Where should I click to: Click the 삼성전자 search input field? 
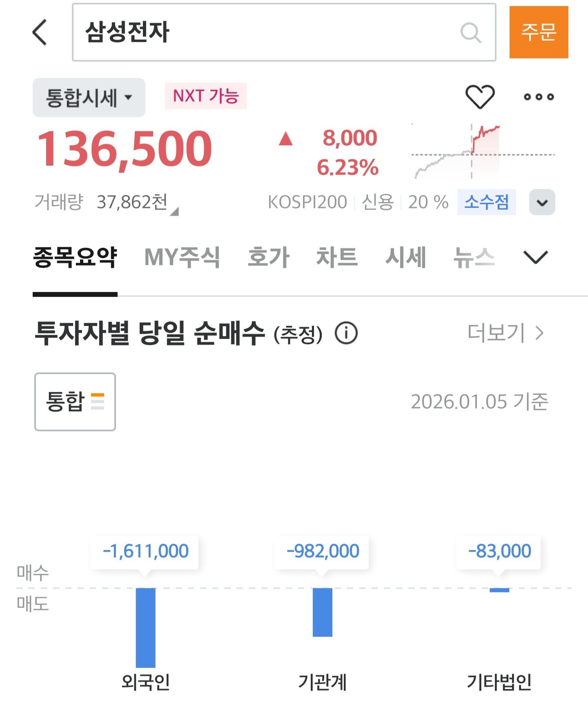[x=284, y=32]
